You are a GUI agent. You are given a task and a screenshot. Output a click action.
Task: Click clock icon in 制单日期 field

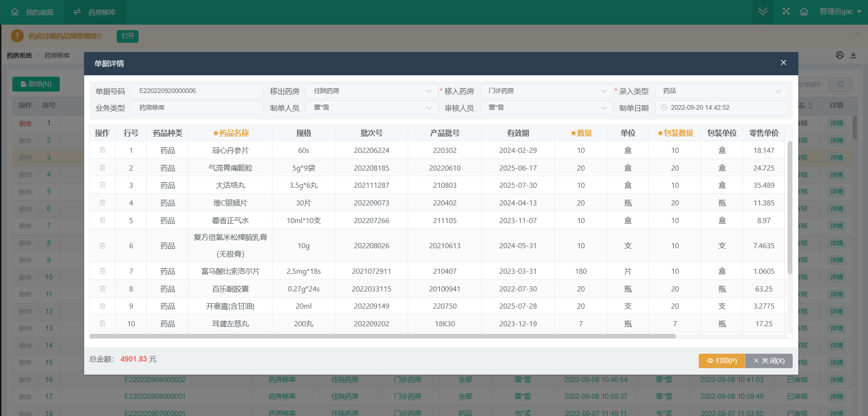pyautogui.click(x=664, y=107)
